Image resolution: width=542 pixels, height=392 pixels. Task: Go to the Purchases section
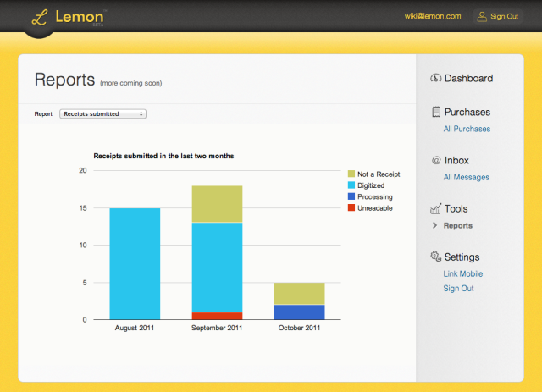467,112
